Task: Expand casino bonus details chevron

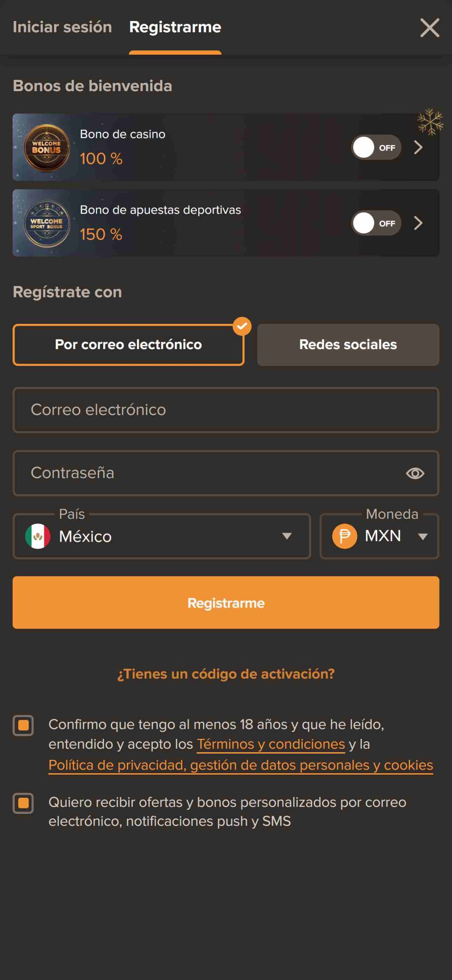Action: click(418, 147)
